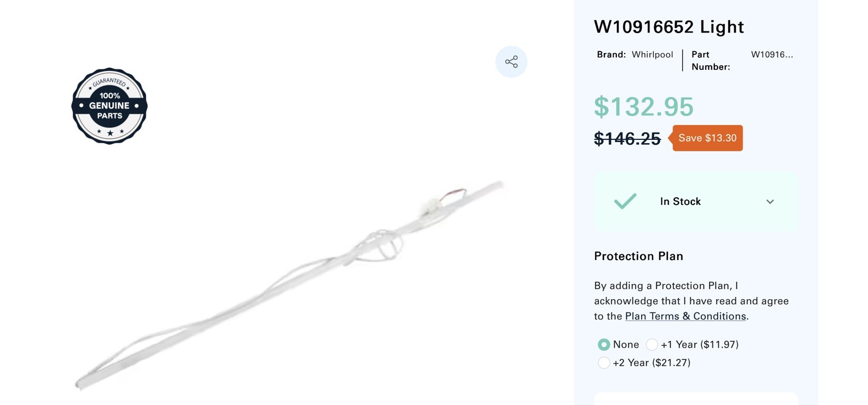The image size is (868, 405).
Task: Click the $132.95 sale price
Action: 643,106
